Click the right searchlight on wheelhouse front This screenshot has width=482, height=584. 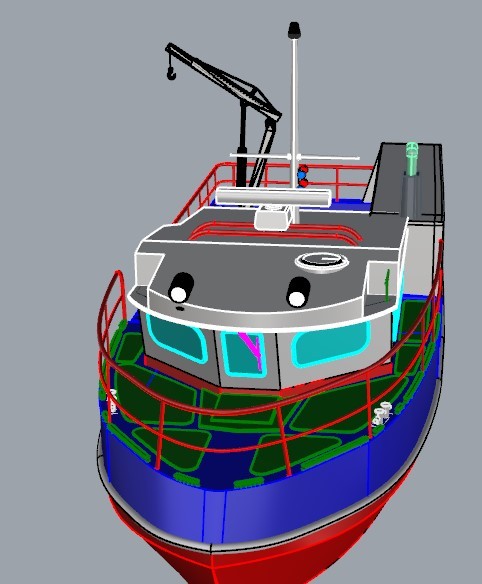pyautogui.click(x=298, y=292)
